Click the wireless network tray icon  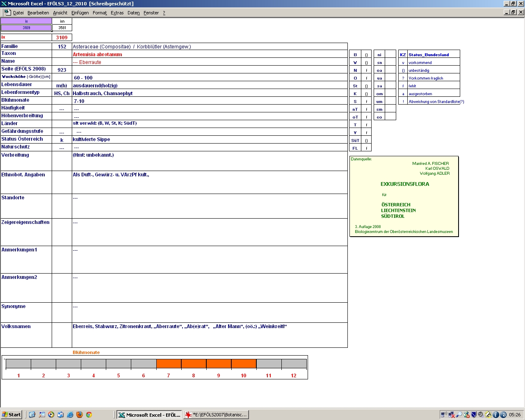click(444, 415)
